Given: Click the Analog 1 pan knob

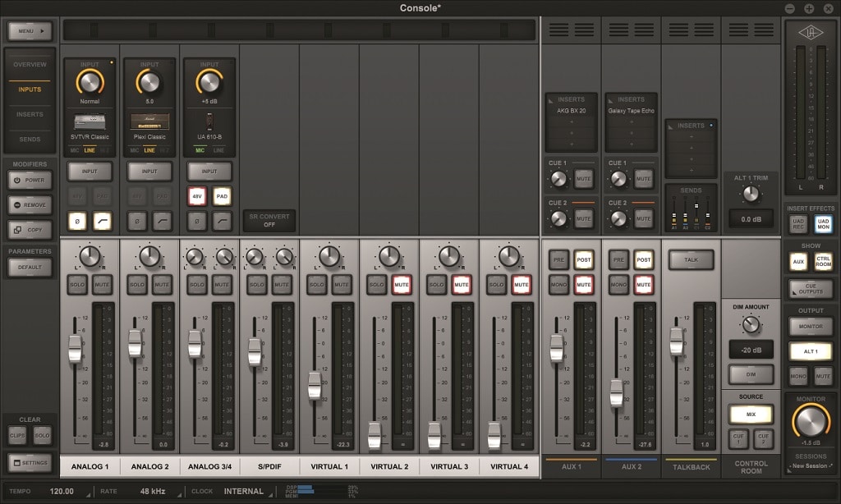Looking at the screenshot, I should (x=90, y=256).
